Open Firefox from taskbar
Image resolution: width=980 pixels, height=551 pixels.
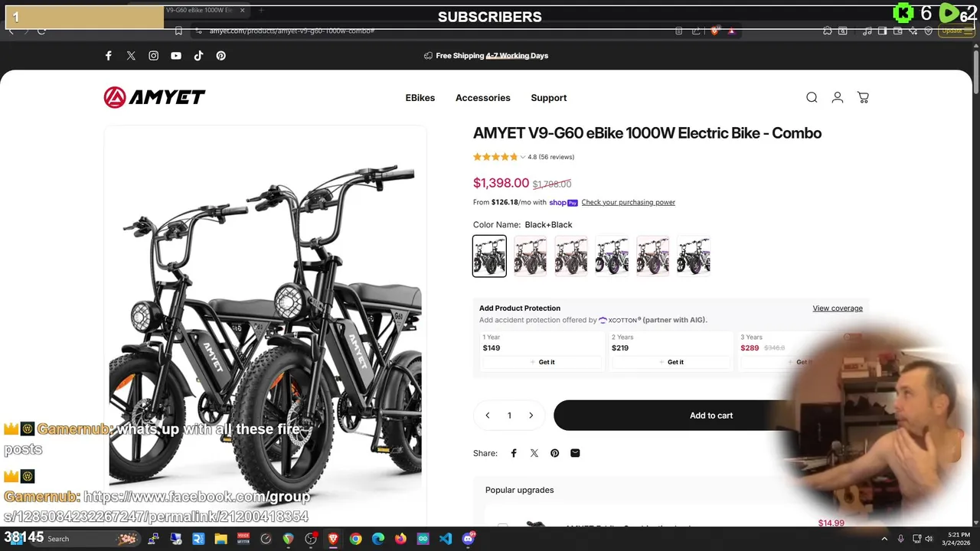(400, 539)
